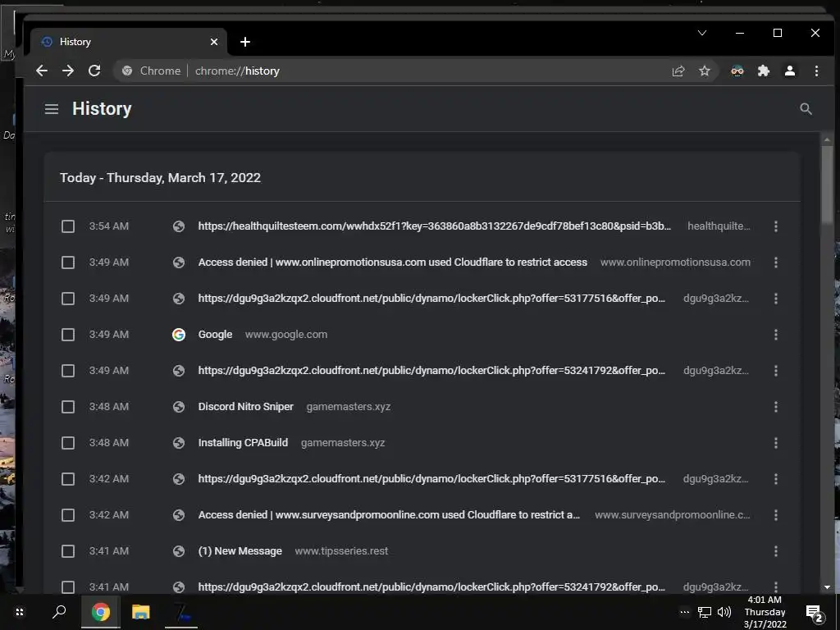Open the tab search chevron in title bar
This screenshot has height=630, width=840.
click(702, 33)
